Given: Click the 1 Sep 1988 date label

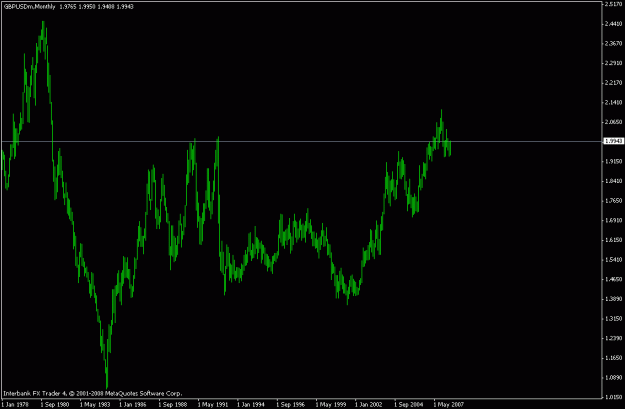Looking at the screenshot, I should click(172, 405).
